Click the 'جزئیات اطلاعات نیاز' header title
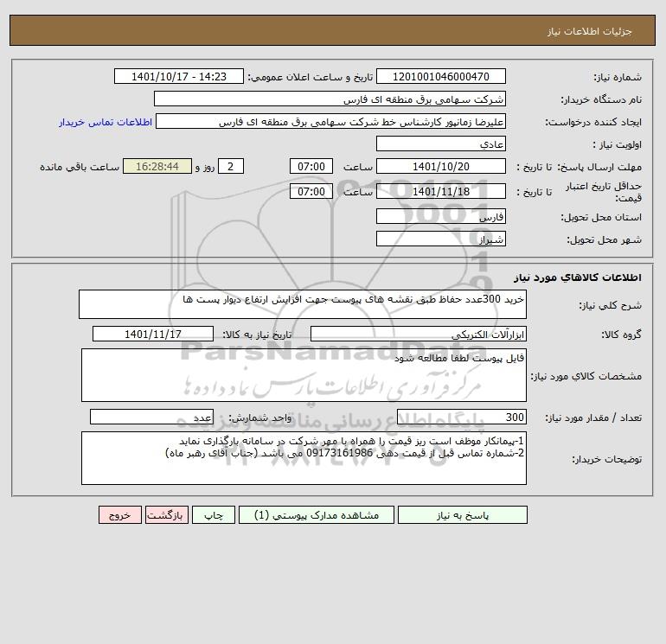666x644 pixels. (x=590, y=31)
